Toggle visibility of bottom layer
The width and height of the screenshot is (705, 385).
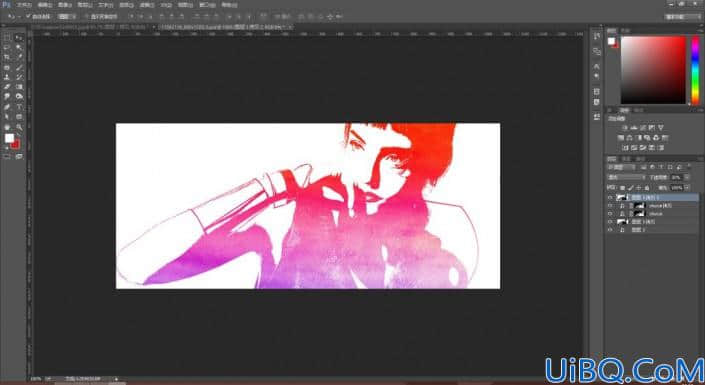[610, 230]
